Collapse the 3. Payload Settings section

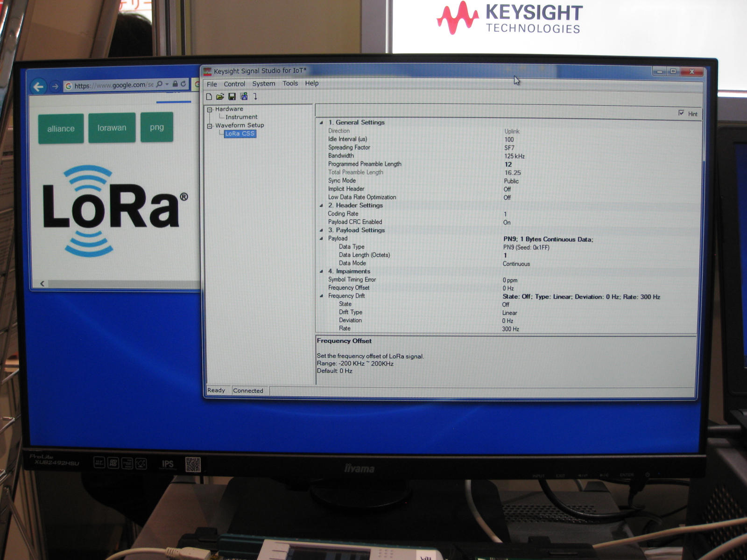click(321, 231)
